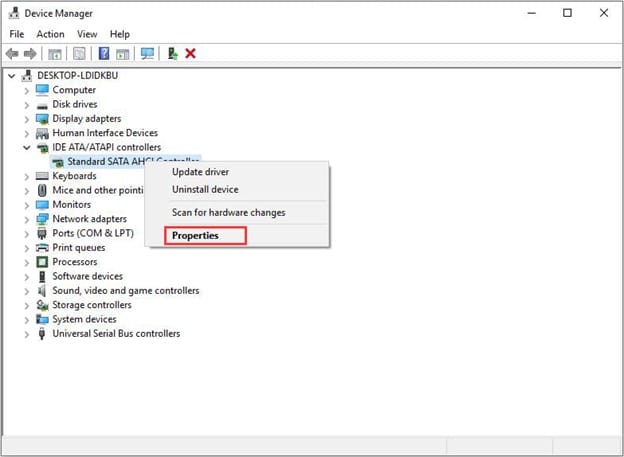This screenshot has height=457, width=624.
Task: Click the Computer category icon
Action: (x=42, y=90)
